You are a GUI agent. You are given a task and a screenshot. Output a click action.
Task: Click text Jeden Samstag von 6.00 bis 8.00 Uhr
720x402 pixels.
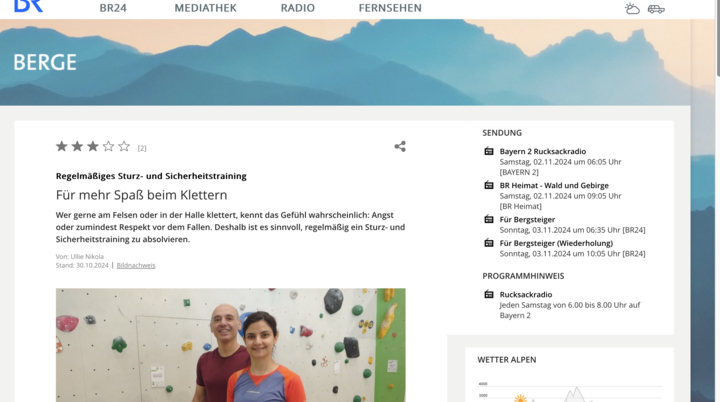click(562, 305)
